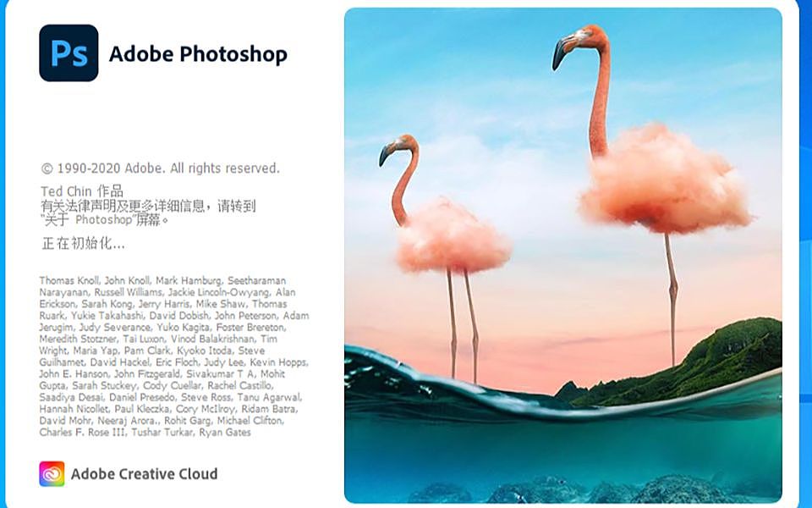Select the large flamingo's pink cloud body
The height and width of the screenshot is (508, 812).
point(665,180)
